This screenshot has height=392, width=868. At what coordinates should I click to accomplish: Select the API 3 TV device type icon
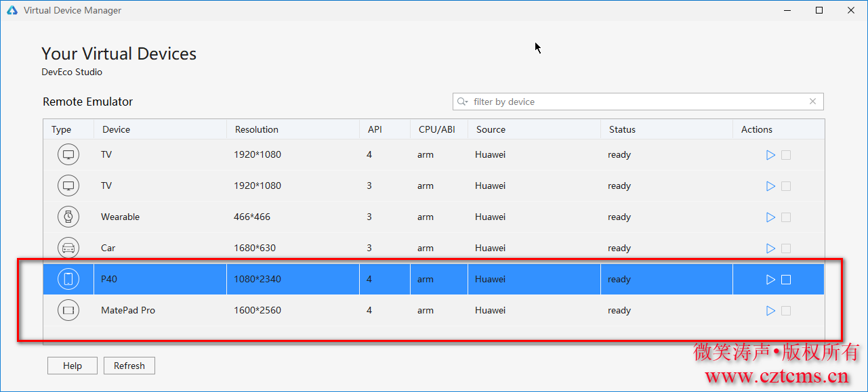[x=68, y=186]
